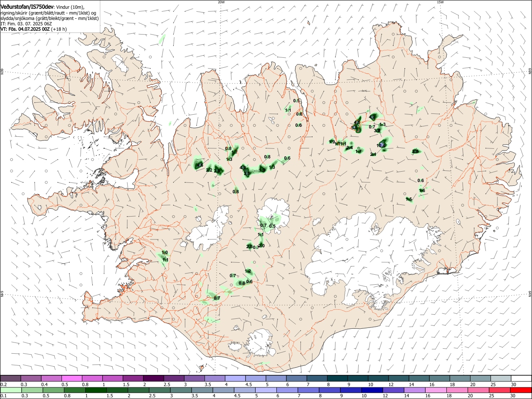
Task: Click the 0.4 label in the upper legend
Action: (x=44, y=384)
